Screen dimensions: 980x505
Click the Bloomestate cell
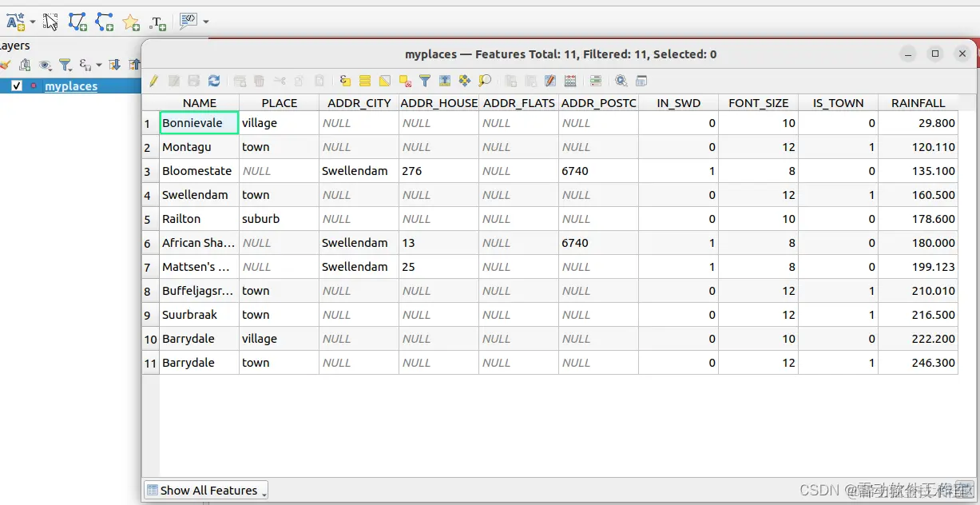click(x=200, y=171)
